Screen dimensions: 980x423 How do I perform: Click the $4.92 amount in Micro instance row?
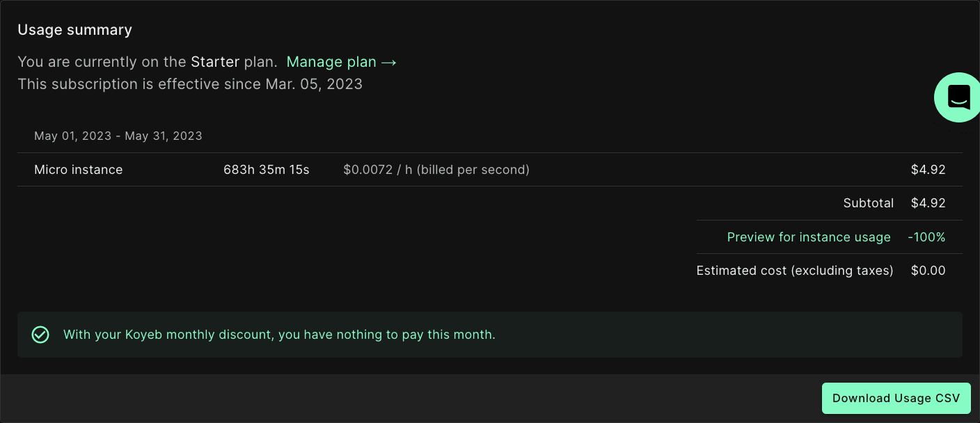(x=928, y=170)
